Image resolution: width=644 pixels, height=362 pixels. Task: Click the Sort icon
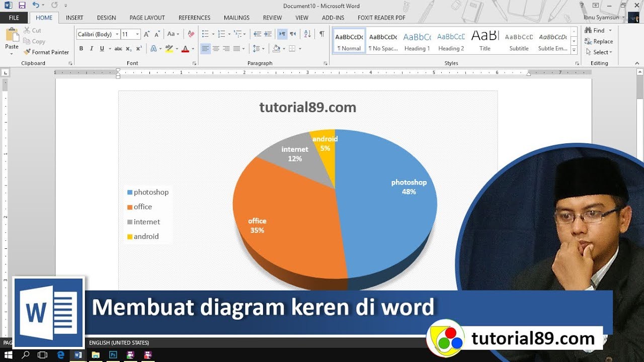(307, 34)
